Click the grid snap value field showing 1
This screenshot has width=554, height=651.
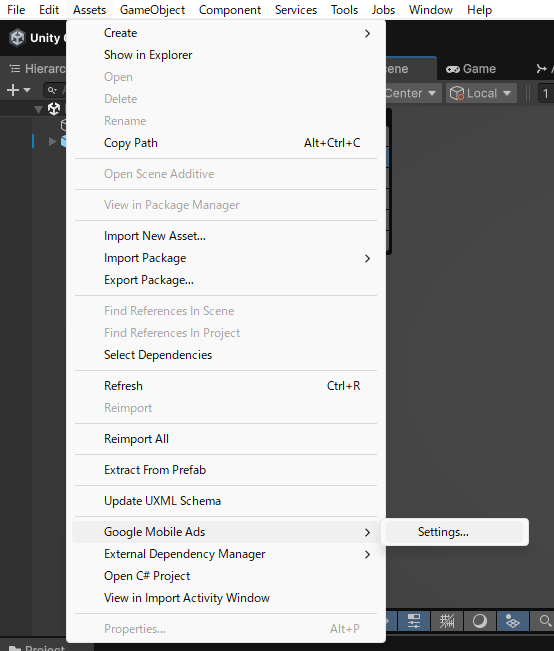point(546,93)
